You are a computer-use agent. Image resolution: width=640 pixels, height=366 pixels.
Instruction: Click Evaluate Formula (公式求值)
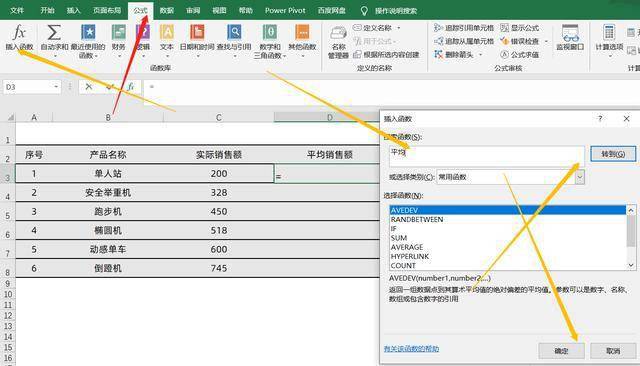coord(520,54)
